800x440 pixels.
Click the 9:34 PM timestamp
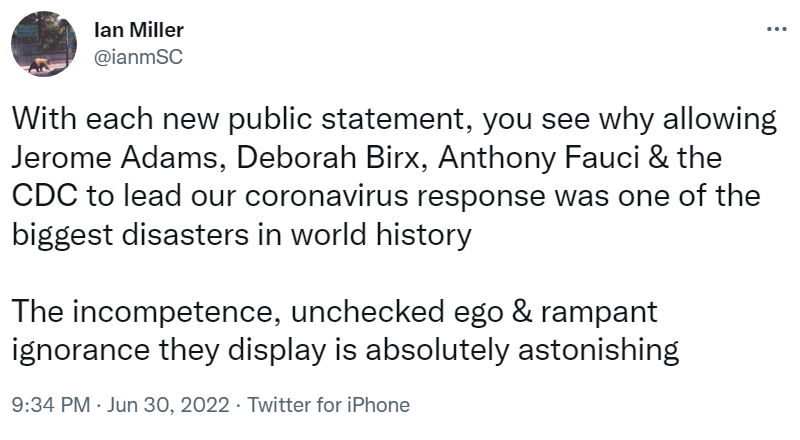click(48, 405)
